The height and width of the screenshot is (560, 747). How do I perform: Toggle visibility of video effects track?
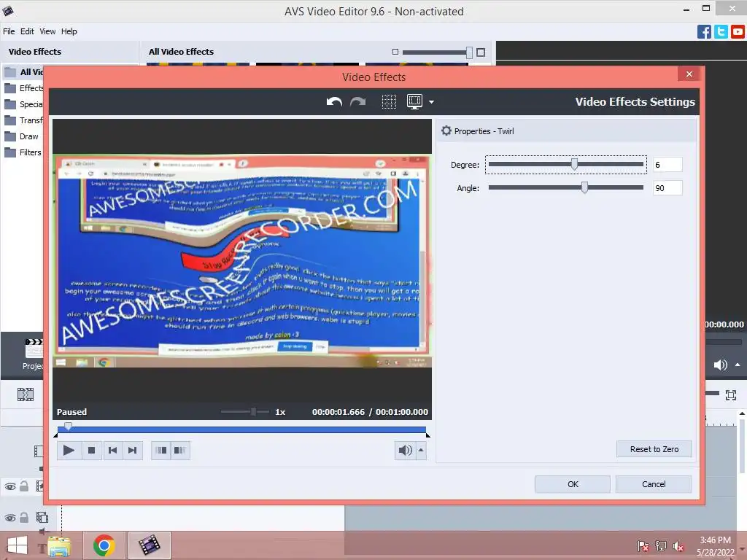pos(10,486)
